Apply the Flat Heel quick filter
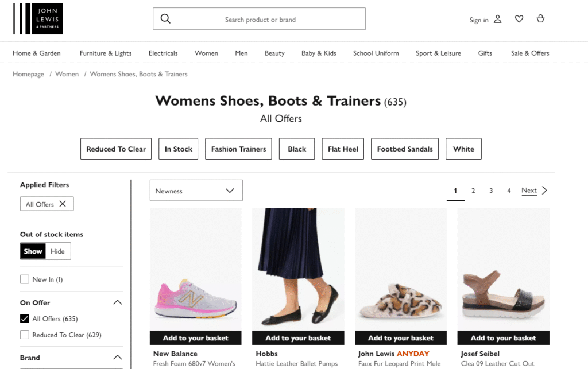This screenshot has width=588, height=369. 343,149
